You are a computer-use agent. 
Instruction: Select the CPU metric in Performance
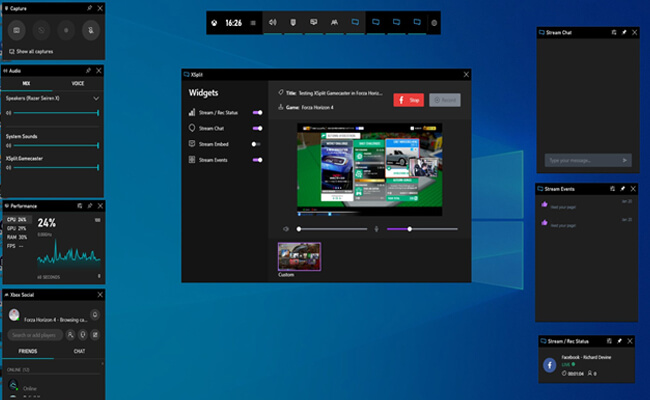17,220
